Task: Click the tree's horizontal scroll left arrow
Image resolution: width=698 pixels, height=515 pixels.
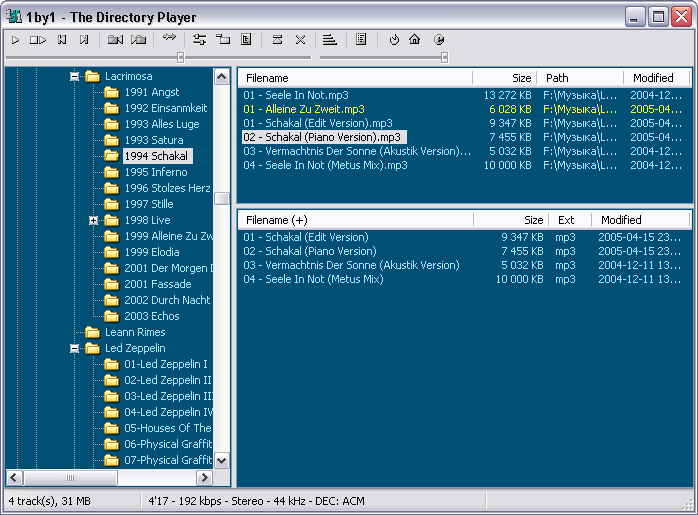Action: (x=14, y=478)
